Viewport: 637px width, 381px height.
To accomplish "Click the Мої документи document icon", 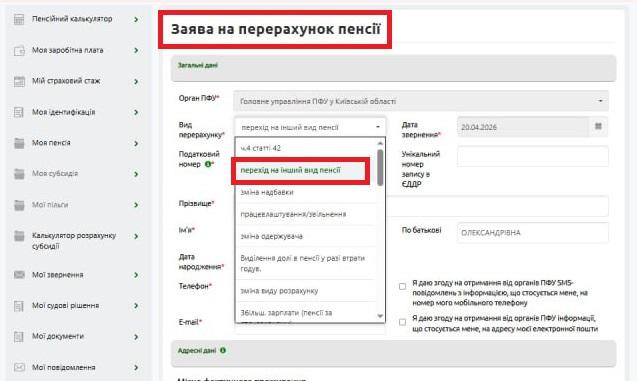I will [x=19, y=337].
